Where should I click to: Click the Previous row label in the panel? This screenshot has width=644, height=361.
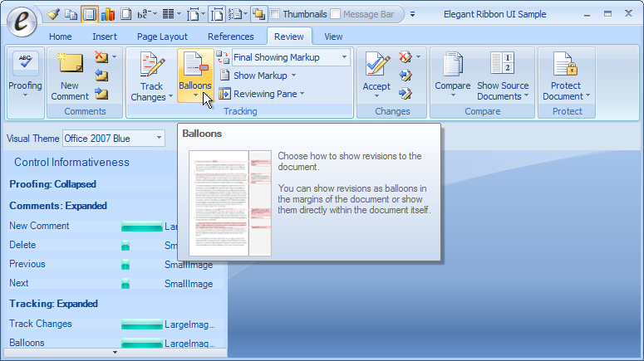[x=27, y=264]
